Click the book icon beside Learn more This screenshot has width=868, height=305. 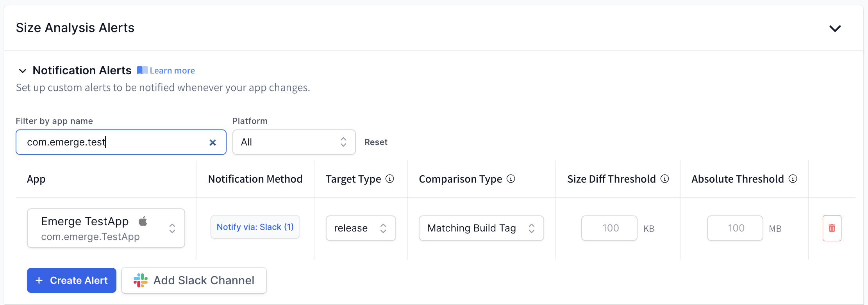point(142,70)
